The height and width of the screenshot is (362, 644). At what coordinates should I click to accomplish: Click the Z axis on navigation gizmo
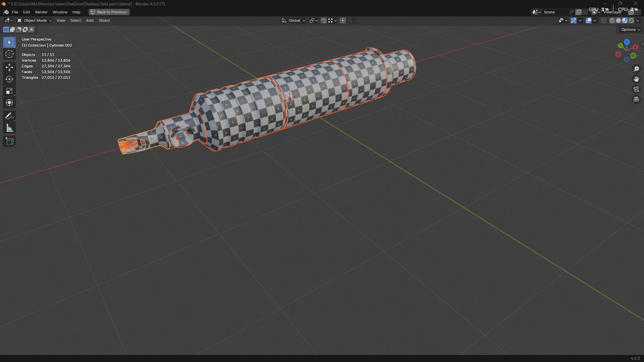pos(627,42)
